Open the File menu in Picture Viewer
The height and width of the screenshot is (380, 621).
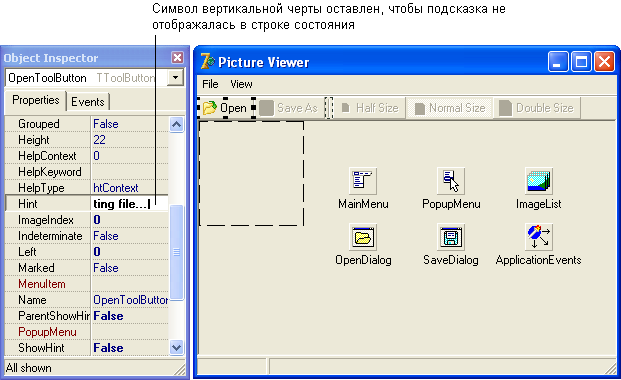(x=210, y=84)
